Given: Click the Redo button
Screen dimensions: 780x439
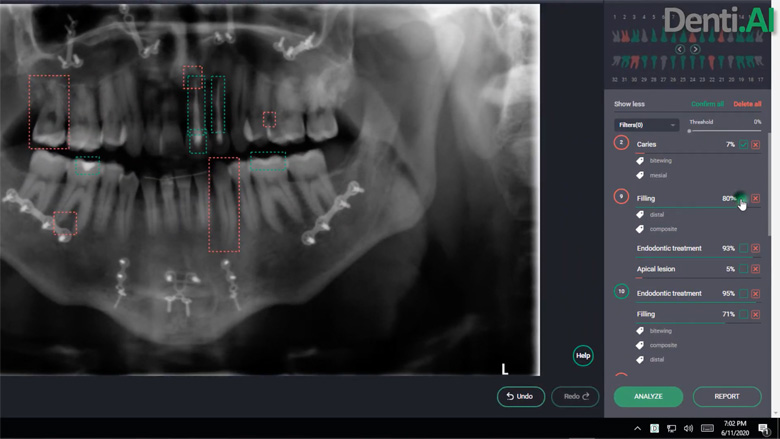Looking at the screenshot, I should tap(575, 396).
